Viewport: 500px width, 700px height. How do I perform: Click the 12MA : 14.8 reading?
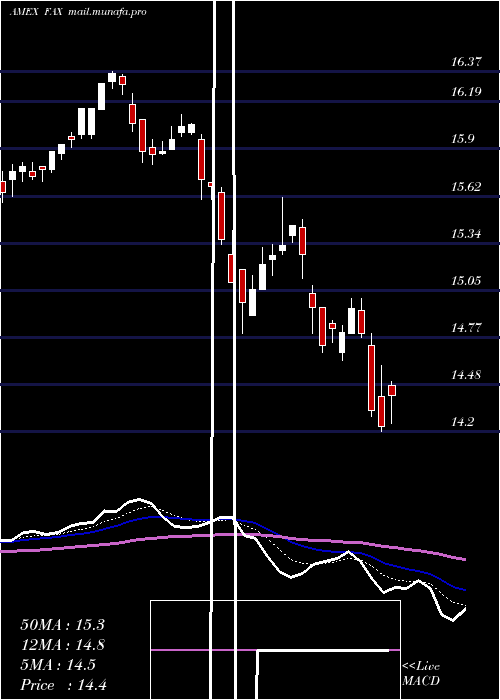pos(62,645)
